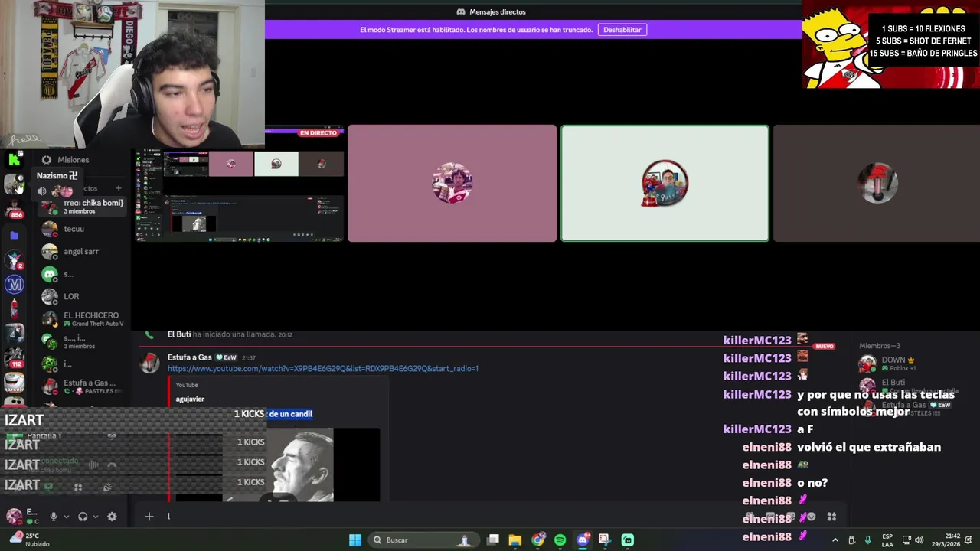Viewport: 980px width, 551px height.
Task: Open Snipping Tool from taskbar
Action: click(x=605, y=540)
